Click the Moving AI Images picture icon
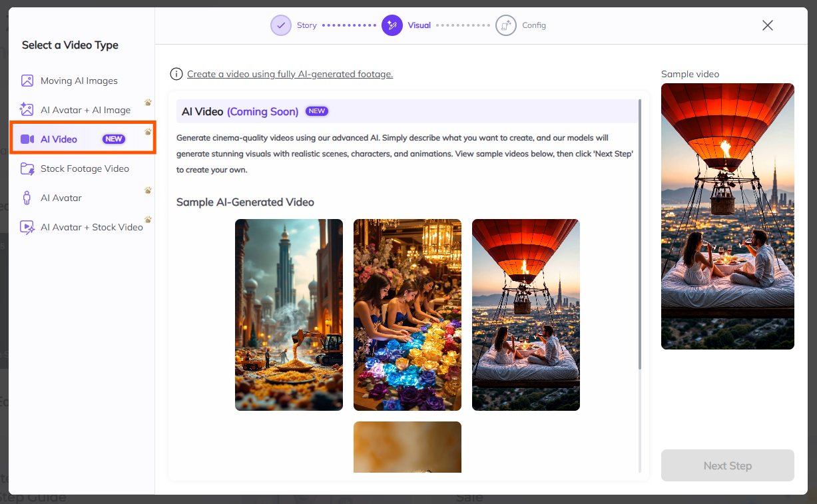Viewport: 817px width, 504px height. (27, 81)
